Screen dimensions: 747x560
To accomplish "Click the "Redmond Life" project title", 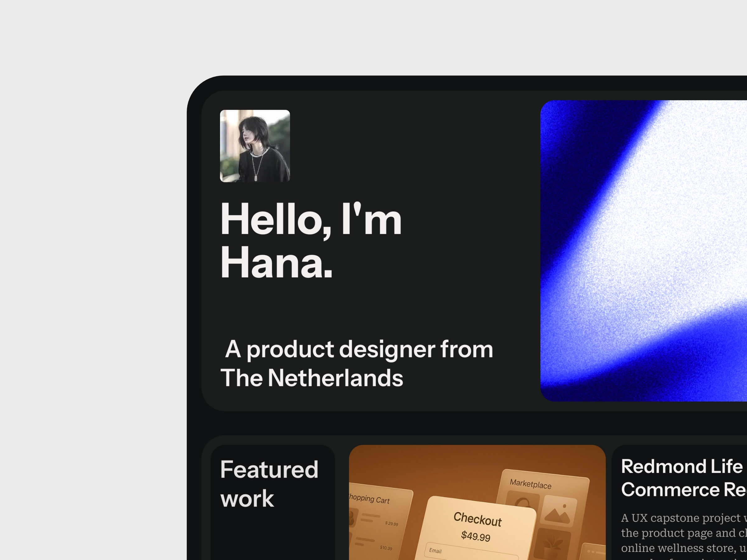I will [x=684, y=478].
